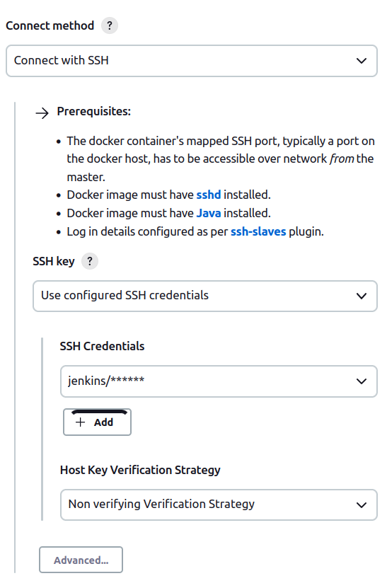Click the Add credentials button
Screen dimensions: 387x588
pos(97,422)
